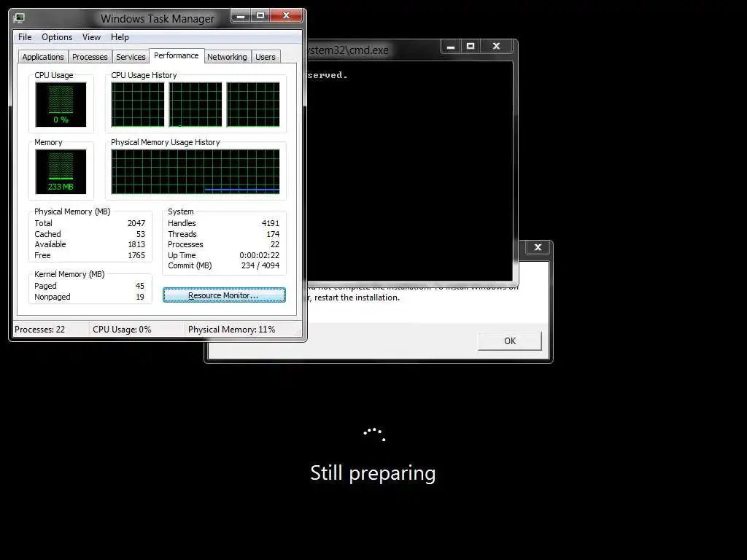Switch to the Processes tab
Screen dimensions: 747x560
(x=90, y=57)
